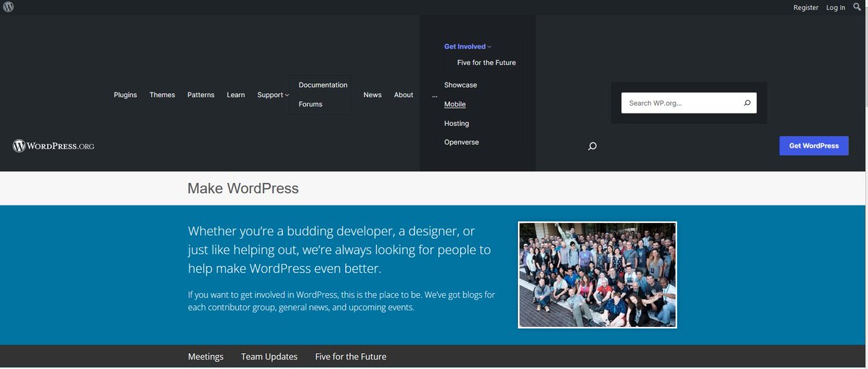Click the WordPress.org logo
The width and height of the screenshot is (868, 369).
click(54, 146)
